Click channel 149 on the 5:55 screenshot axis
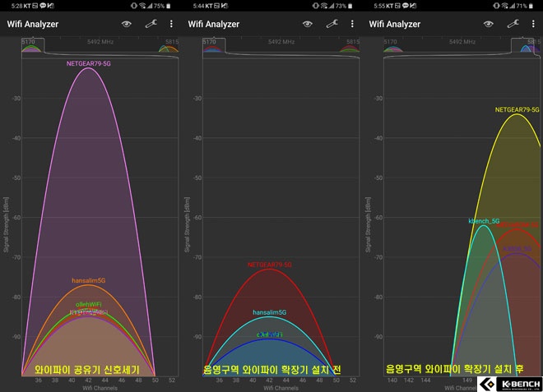Screen dimensions: 543x392 pyautogui.click(x=467, y=380)
